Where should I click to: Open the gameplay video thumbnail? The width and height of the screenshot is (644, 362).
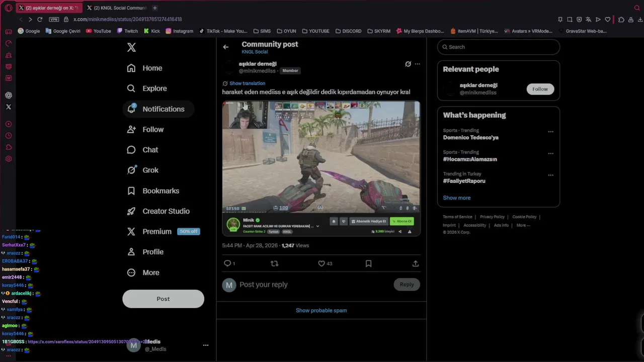pos(321,168)
